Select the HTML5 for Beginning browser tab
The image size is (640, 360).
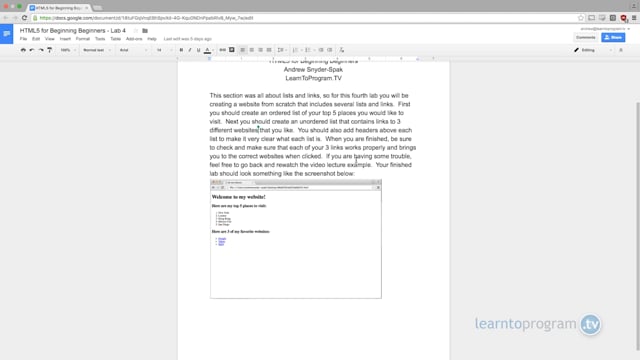(x=59, y=8)
